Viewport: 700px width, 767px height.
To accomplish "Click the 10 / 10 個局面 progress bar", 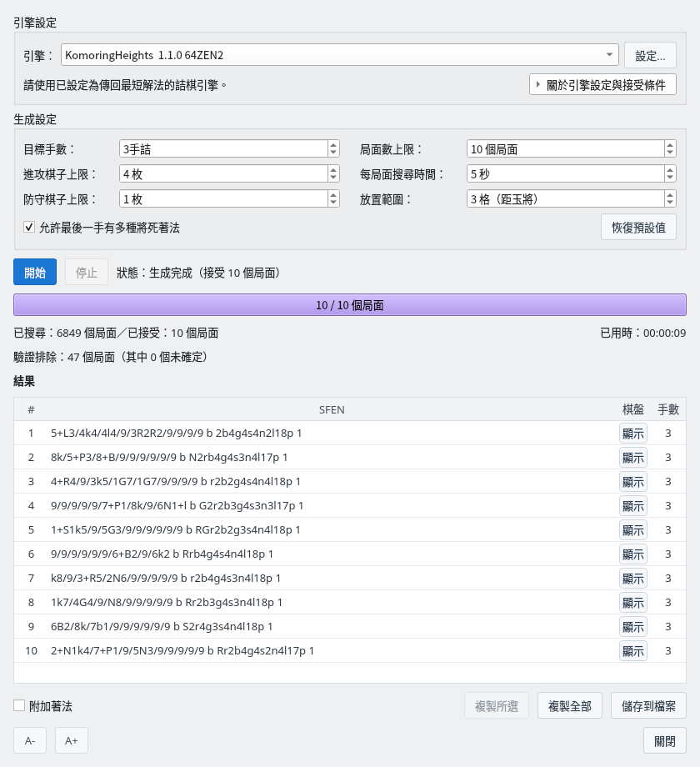I will click(x=349, y=305).
